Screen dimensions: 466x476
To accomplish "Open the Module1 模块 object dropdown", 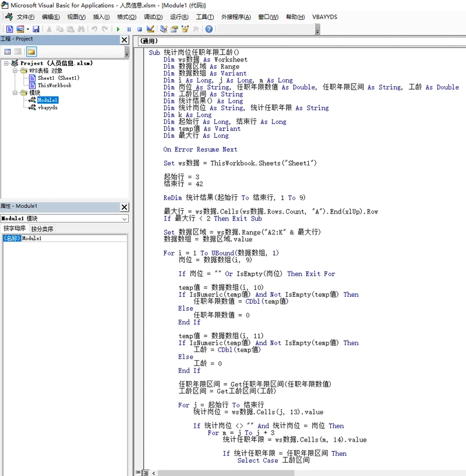I will [x=124, y=219].
